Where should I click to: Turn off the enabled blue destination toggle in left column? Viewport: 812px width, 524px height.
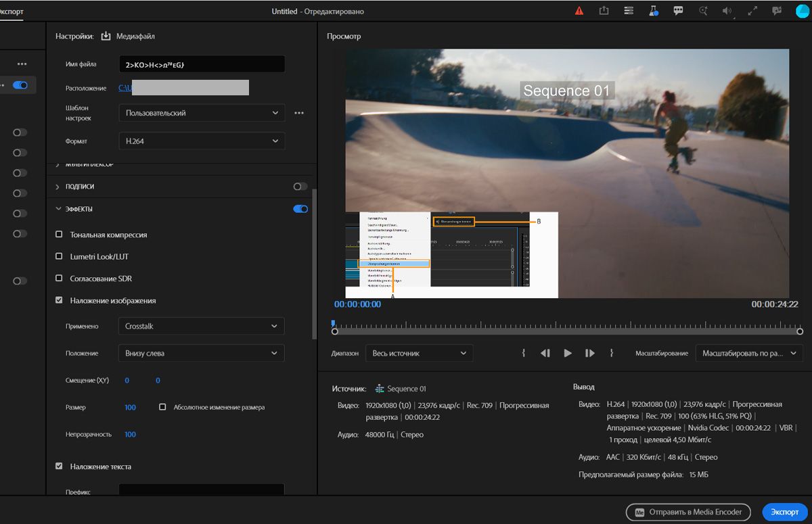point(20,85)
